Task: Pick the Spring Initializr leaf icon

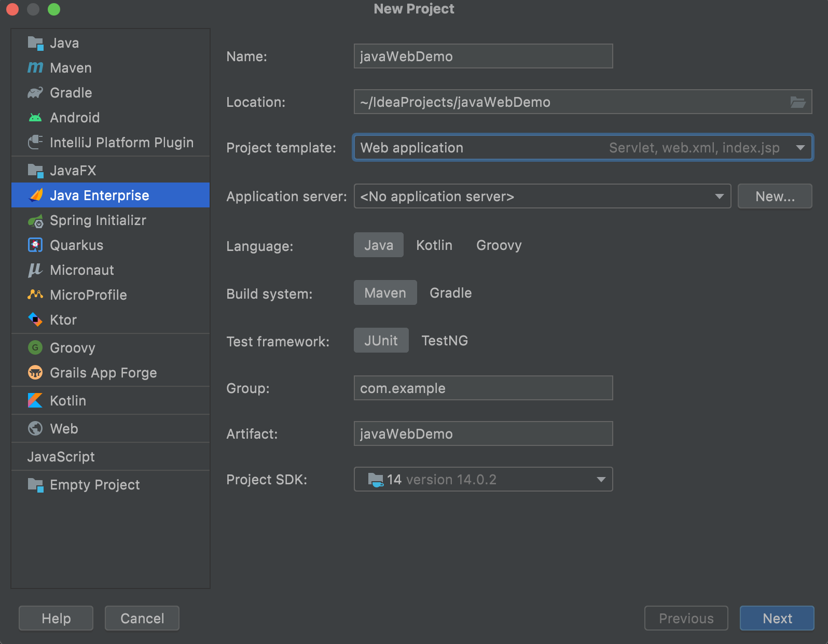Action: click(x=35, y=221)
